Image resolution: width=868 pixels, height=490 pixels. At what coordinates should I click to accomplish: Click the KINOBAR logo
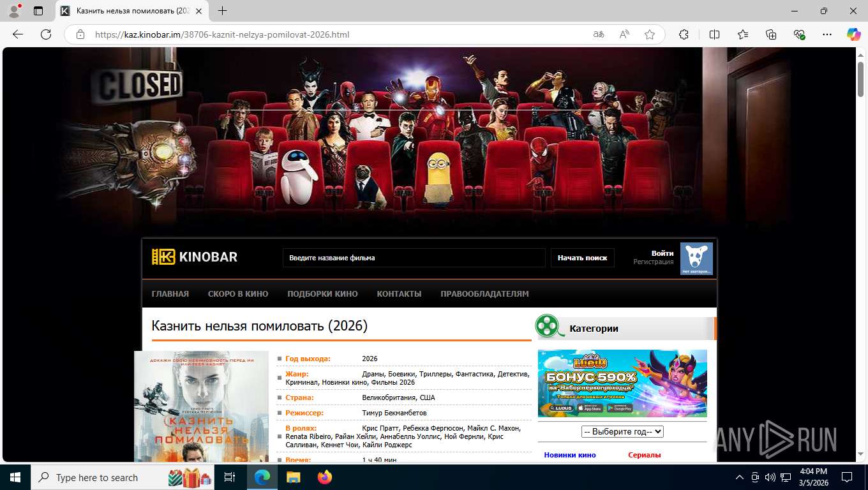point(194,257)
